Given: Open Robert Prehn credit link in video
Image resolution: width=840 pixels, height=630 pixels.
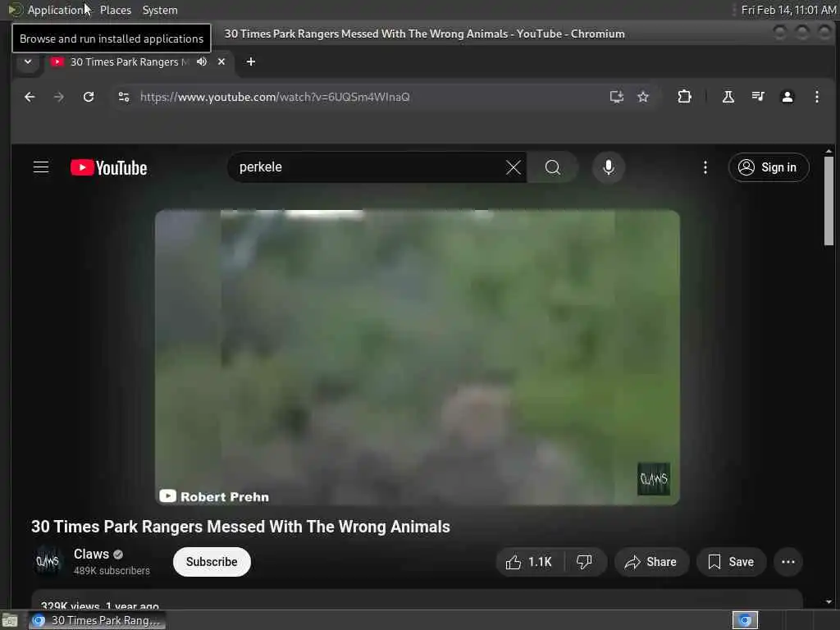Looking at the screenshot, I should [x=214, y=496].
